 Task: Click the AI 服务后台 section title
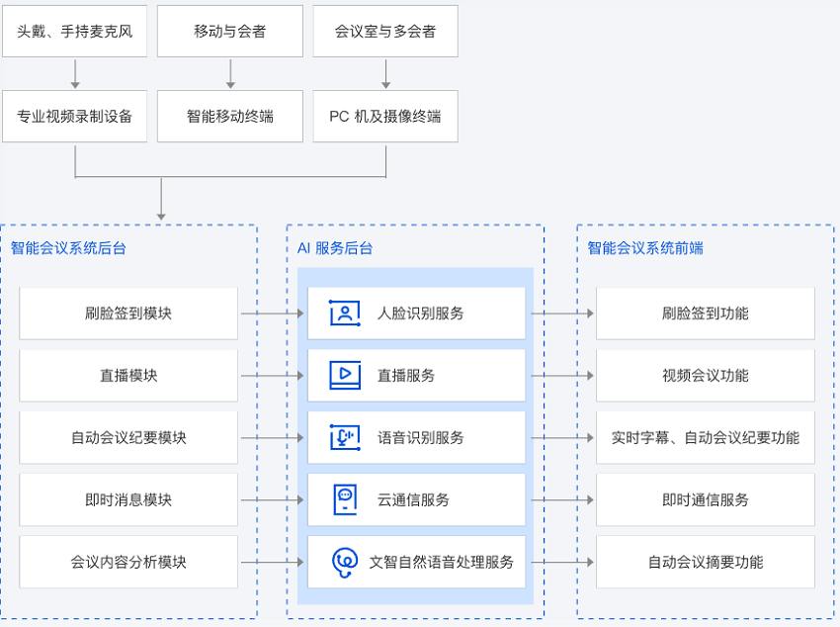click(335, 248)
